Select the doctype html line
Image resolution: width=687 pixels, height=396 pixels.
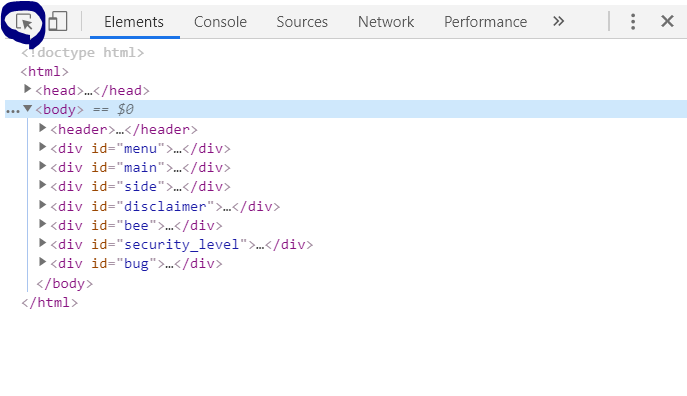pos(82,53)
